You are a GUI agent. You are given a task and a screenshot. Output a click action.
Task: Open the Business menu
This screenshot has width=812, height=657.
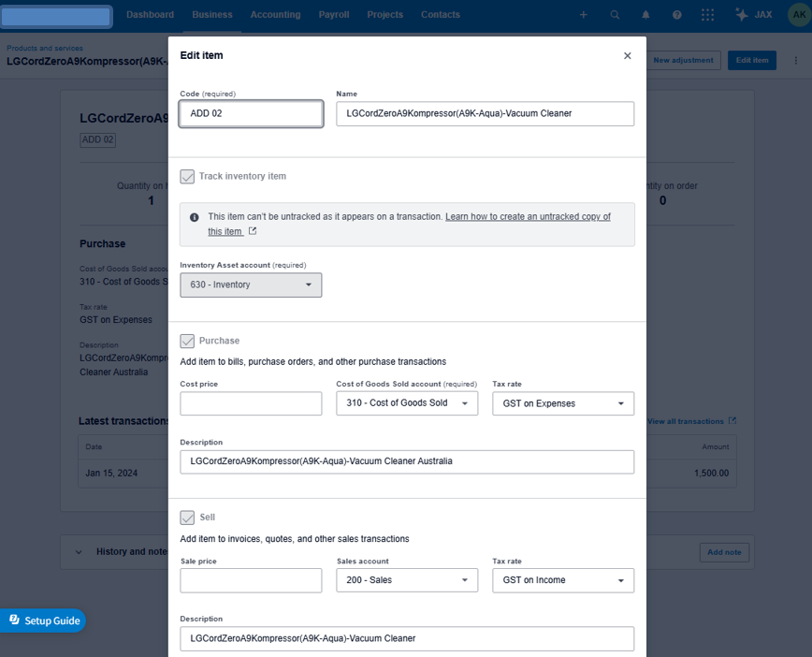coord(212,15)
